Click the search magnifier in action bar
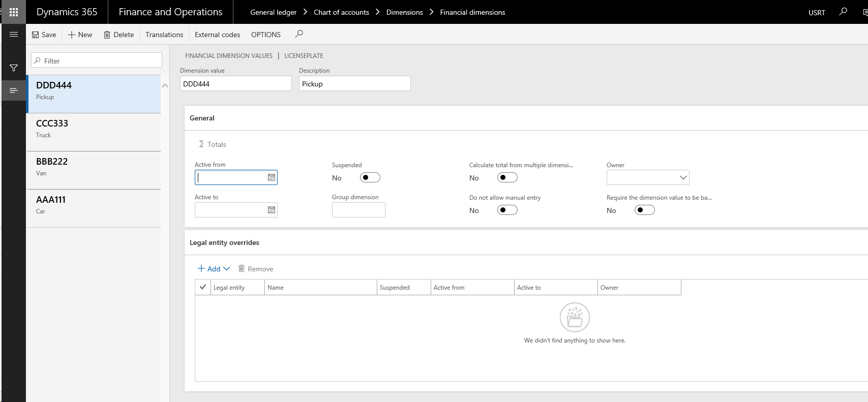 [x=299, y=34]
